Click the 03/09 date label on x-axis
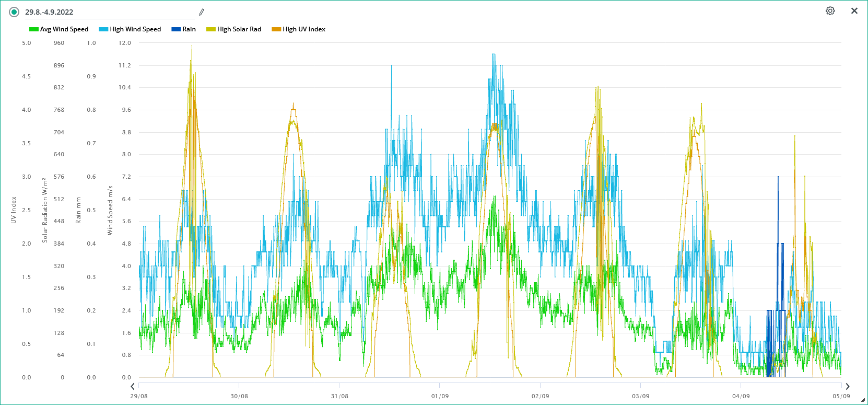 pyautogui.click(x=640, y=396)
